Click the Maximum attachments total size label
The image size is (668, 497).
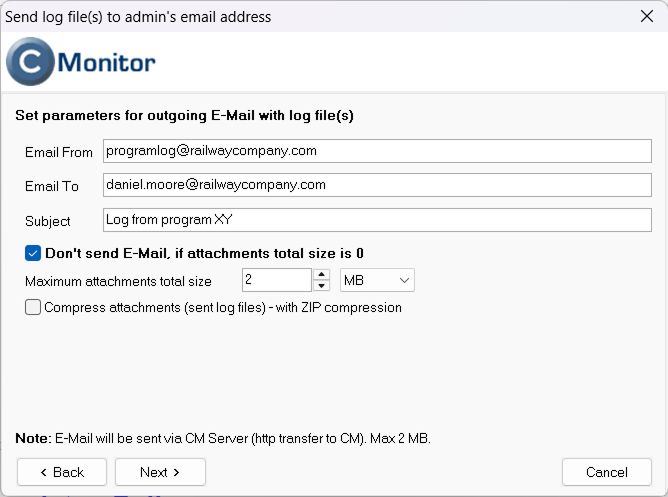coord(118,282)
